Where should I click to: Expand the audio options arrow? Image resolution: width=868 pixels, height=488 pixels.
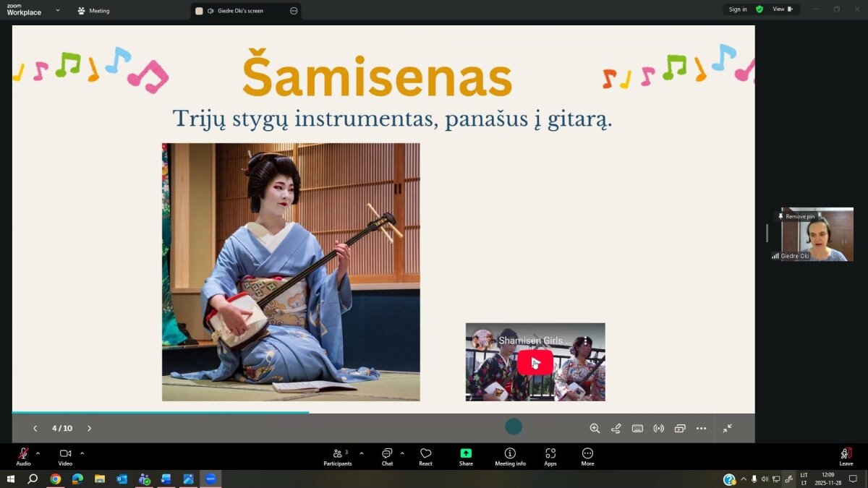tap(38, 453)
